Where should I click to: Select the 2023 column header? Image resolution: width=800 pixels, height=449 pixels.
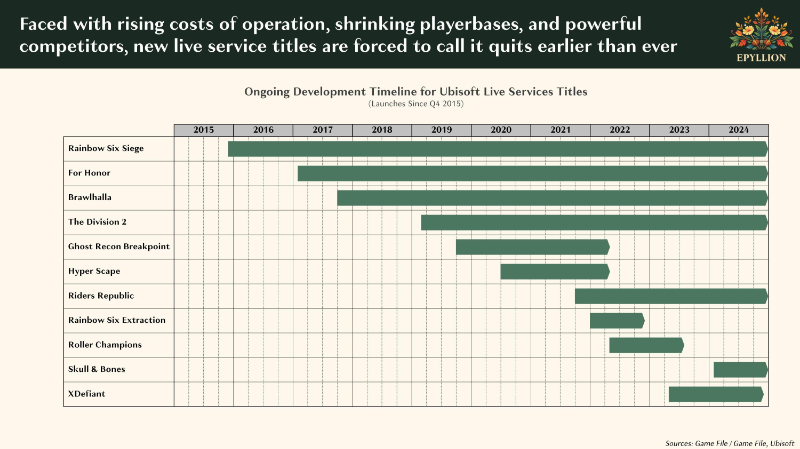679,130
